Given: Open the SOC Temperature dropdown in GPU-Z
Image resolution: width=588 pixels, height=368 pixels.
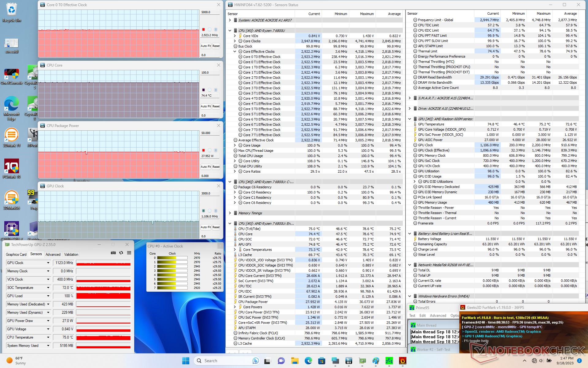Looking at the screenshot, I should tap(48, 288).
